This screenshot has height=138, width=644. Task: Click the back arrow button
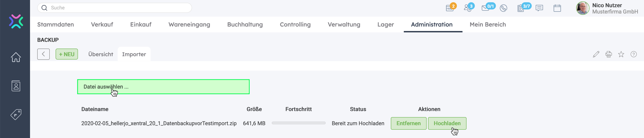43,54
